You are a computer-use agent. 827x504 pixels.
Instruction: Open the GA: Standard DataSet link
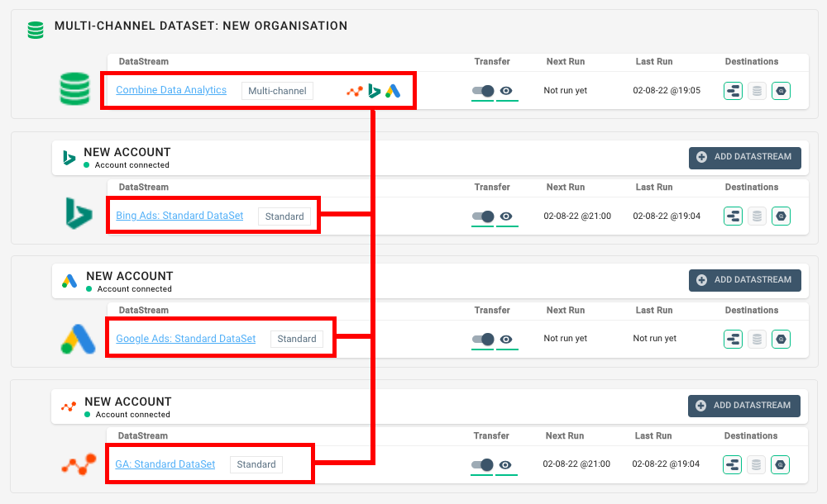pos(165,464)
